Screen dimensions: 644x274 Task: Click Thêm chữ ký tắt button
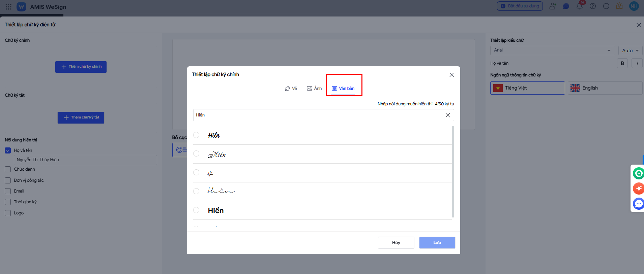[x=81, y=117]
